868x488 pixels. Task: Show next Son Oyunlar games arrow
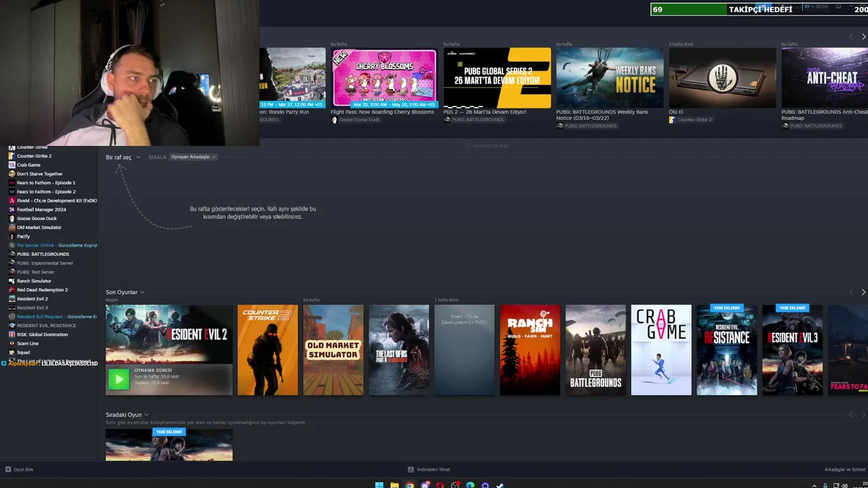[x=863, y=292]
